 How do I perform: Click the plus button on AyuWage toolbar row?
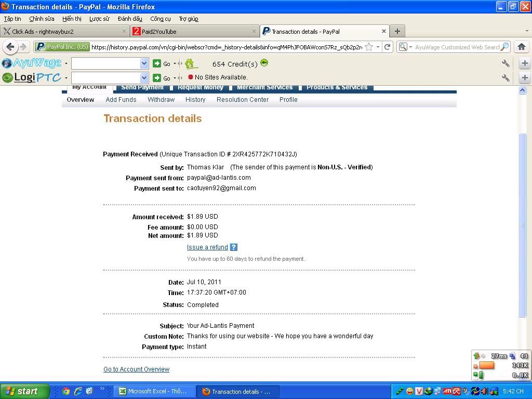[525, 63]
